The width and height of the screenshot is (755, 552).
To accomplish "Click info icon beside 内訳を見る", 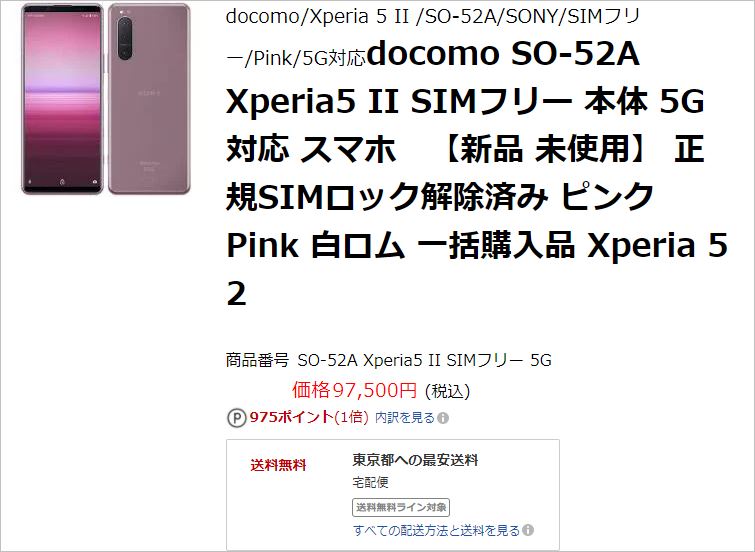I will coord(443,418).
